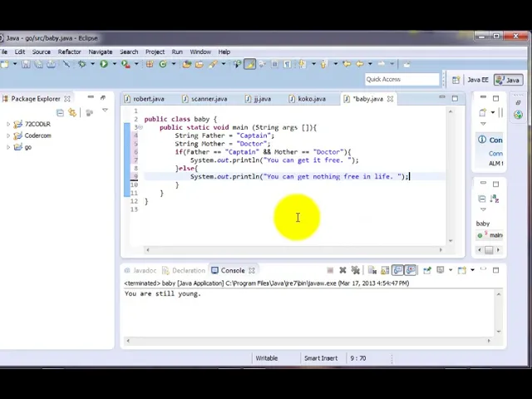Expand the Codercom project node
The height and width of the screenshot is (399, 532).
pos(8,135)
